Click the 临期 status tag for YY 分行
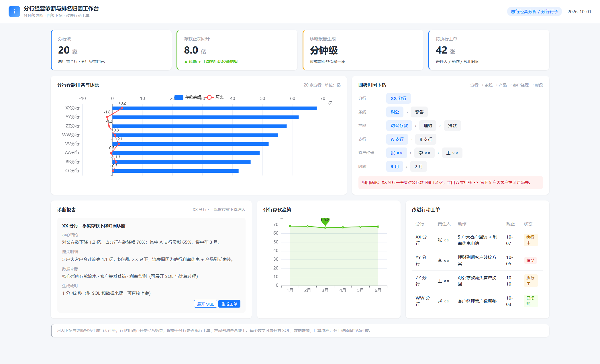 [x=530, y=260]
